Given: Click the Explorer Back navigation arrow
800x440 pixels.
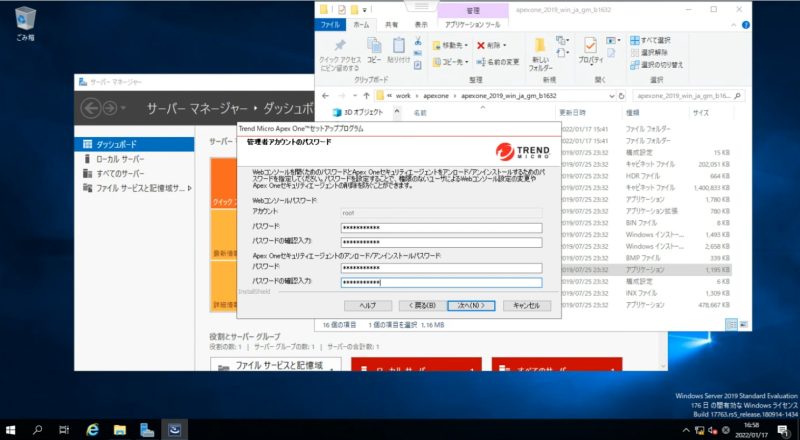Looking at the screenshot, I should click(326, 95).
